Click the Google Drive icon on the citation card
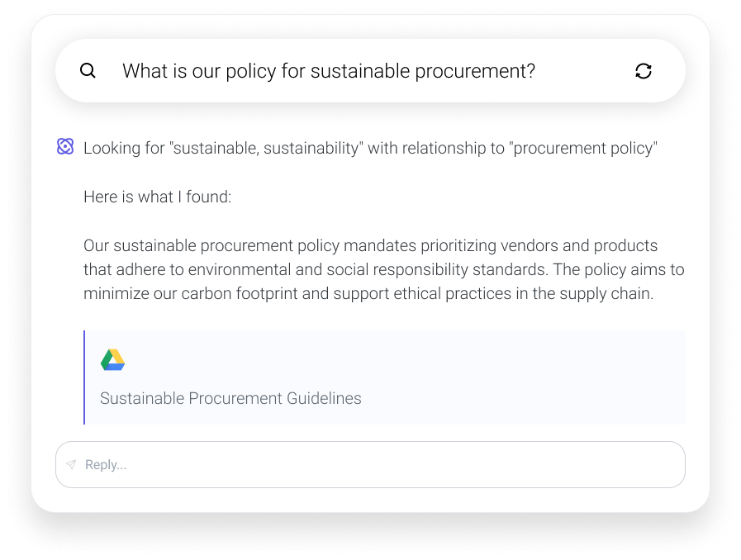This screenshot has width=741, height=560. point(112,359)
